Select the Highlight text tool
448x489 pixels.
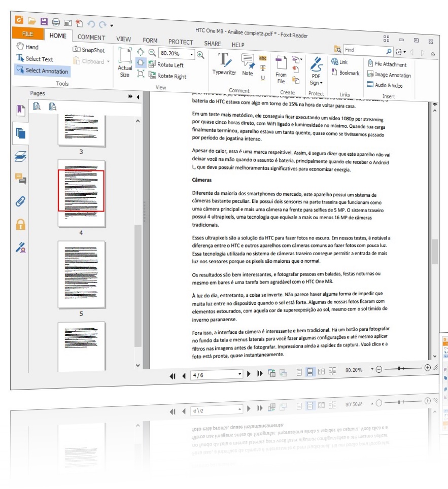(x=263, y=58)
